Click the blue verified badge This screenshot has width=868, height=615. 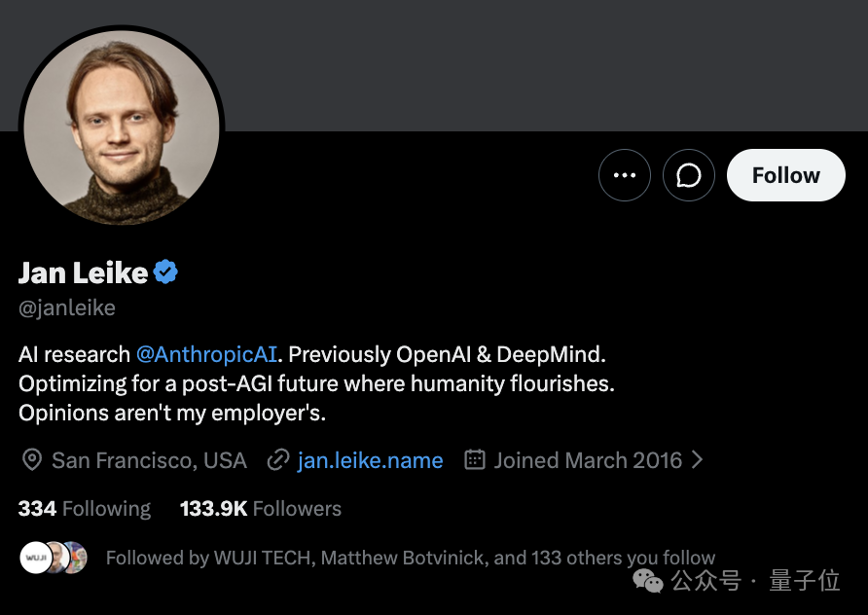[x=165, y=271]
